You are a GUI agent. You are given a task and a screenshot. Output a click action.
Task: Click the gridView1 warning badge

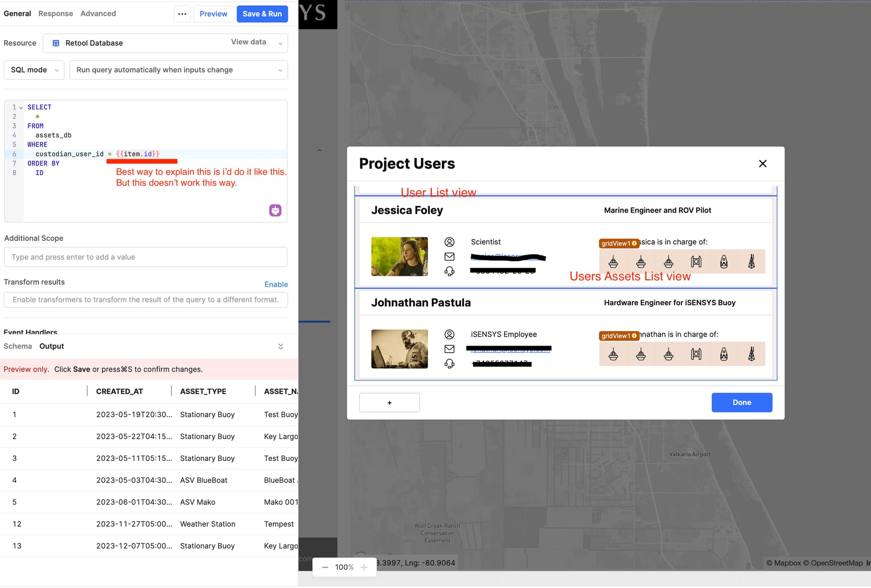tap(618, 244)
